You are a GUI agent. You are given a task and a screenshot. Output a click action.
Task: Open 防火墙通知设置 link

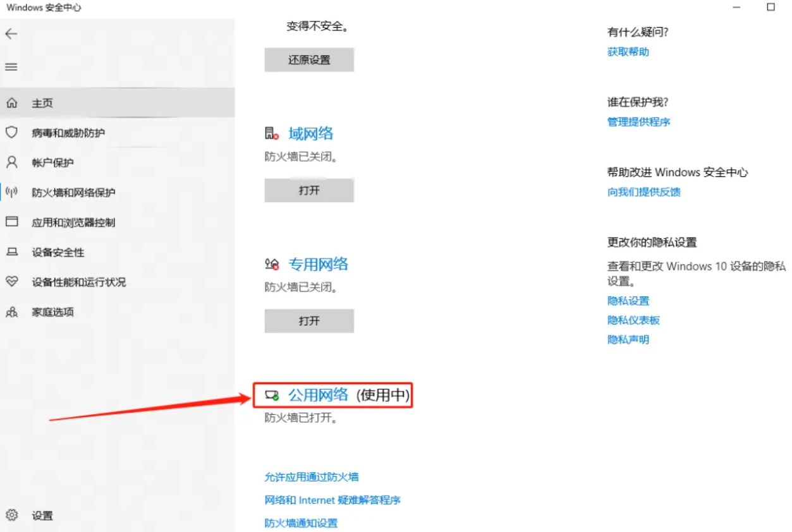(x=302, y=523)
